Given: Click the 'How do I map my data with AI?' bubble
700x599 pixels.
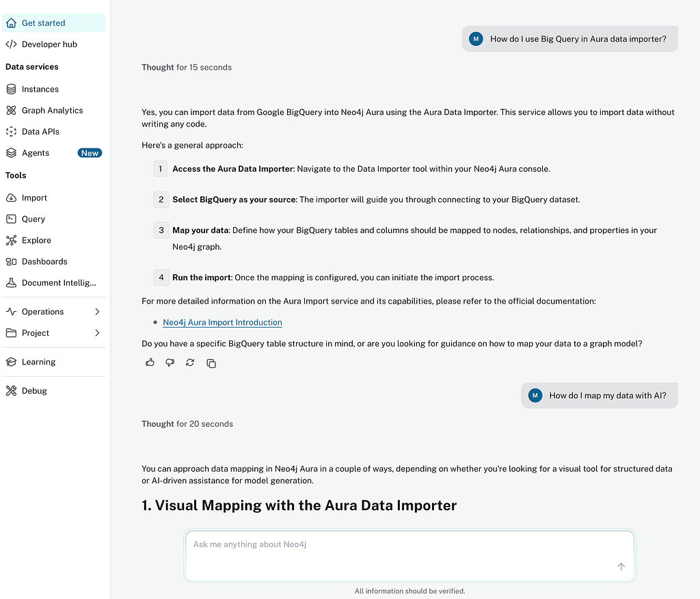Looking at the screenshot, I should click(x=599, y=395).
